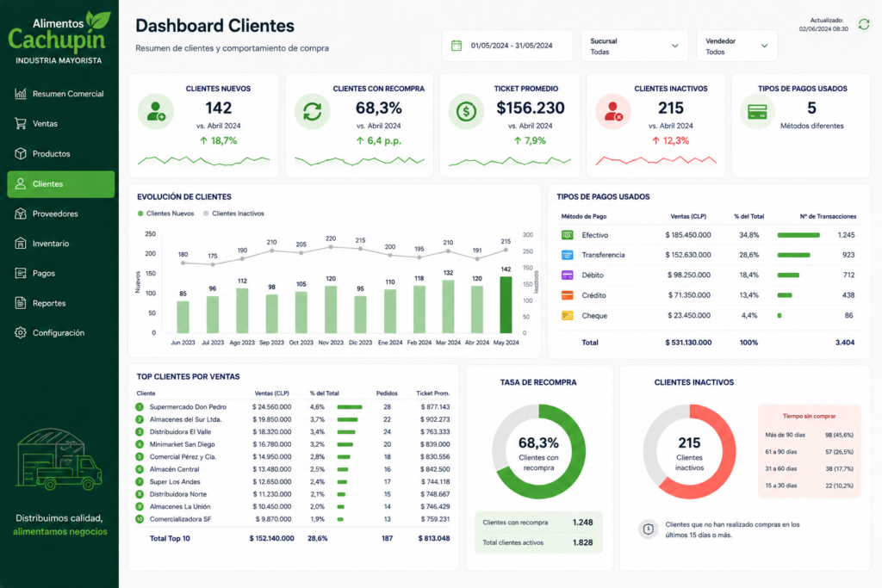Image resolution: width=882 pixels, height=588 pixels.
Task: Open the Productos menu item
Action: coord(60,153)
